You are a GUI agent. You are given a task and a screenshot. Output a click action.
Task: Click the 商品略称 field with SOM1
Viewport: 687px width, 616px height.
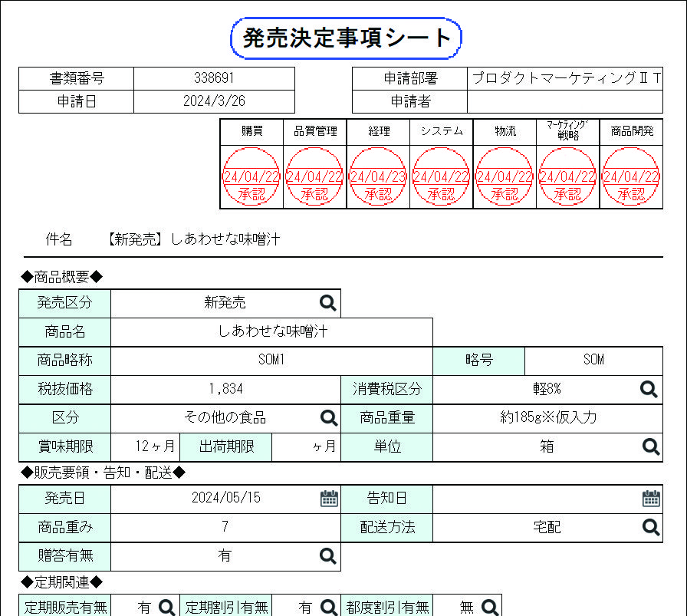click(x=271, y=361)
